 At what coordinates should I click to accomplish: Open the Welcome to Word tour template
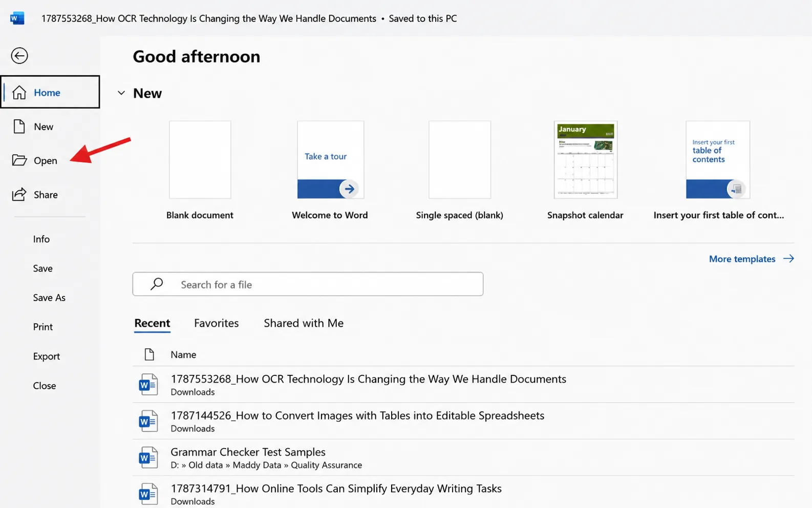click(331, 160)
